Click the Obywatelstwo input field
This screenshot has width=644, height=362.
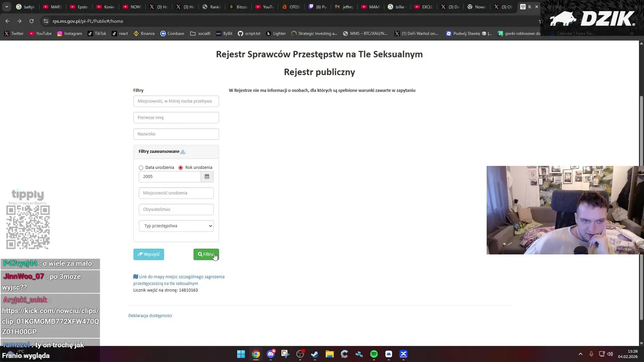pos(176,209)
